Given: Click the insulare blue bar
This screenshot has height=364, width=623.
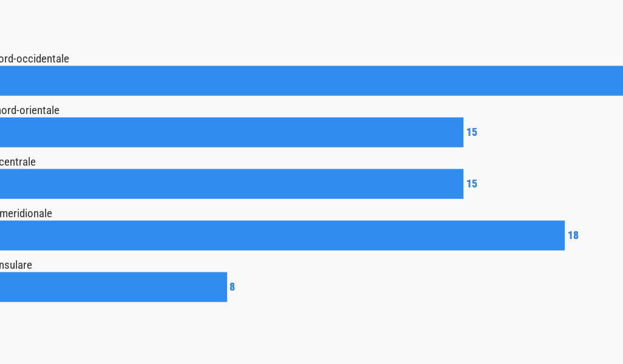Looking at the screenshot, I should click(113, 287).
